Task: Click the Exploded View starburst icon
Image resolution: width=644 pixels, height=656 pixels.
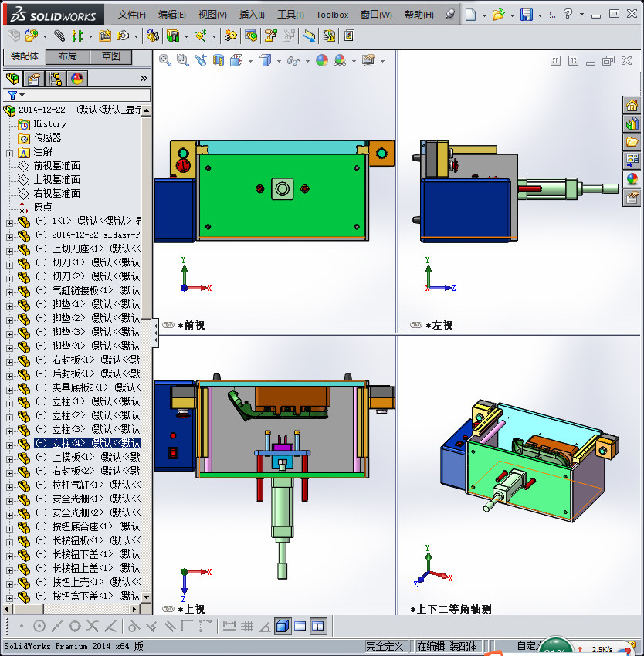Action: tap(201, 36)
